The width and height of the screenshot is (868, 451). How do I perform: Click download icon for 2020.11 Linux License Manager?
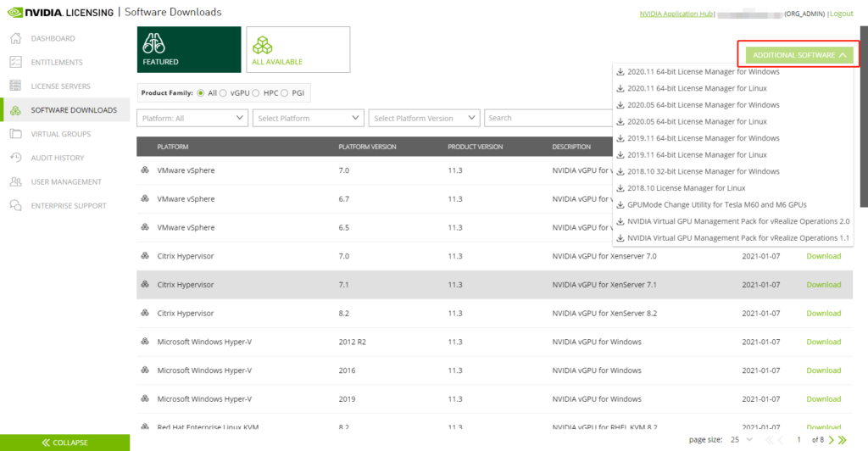620,88
